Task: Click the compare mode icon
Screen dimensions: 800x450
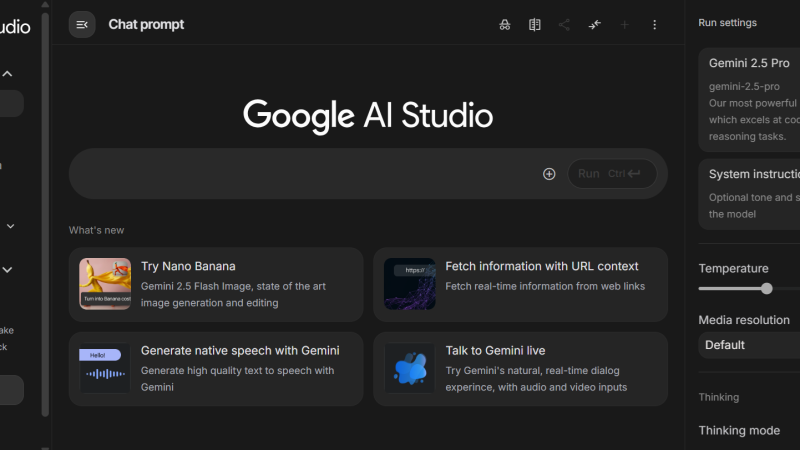Action: (x=534, y=24)
